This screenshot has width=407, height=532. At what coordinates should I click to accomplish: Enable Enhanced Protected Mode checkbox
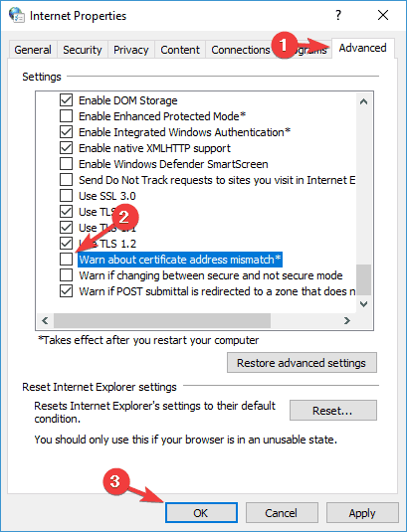[66, 116]
